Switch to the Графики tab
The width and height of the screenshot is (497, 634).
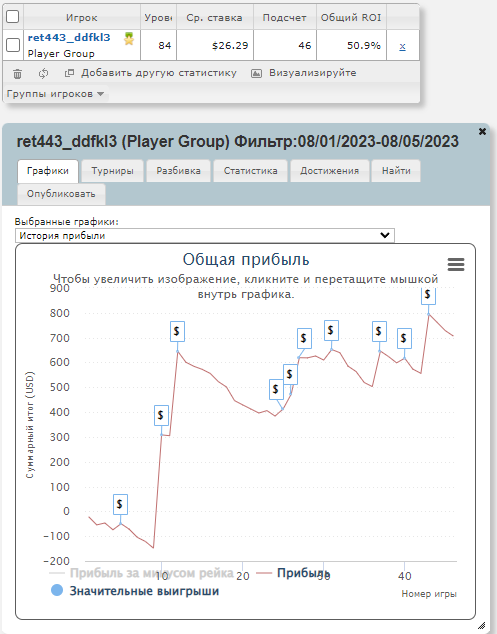48,171
